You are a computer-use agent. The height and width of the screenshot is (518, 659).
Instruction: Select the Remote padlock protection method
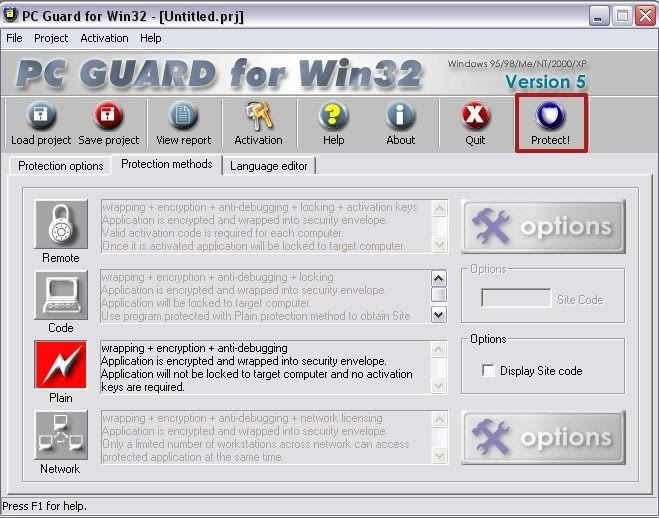coord(61,224)
